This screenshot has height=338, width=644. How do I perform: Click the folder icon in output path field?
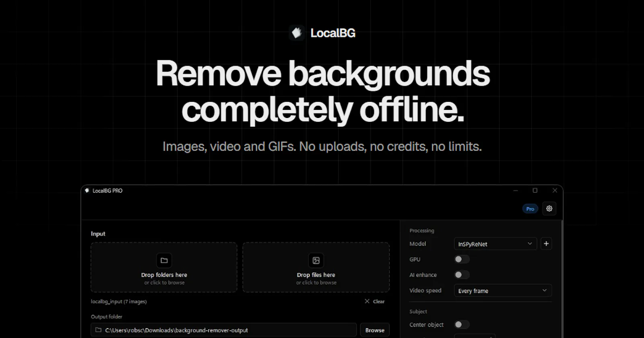pyautogui.click(x=98, y=330)
